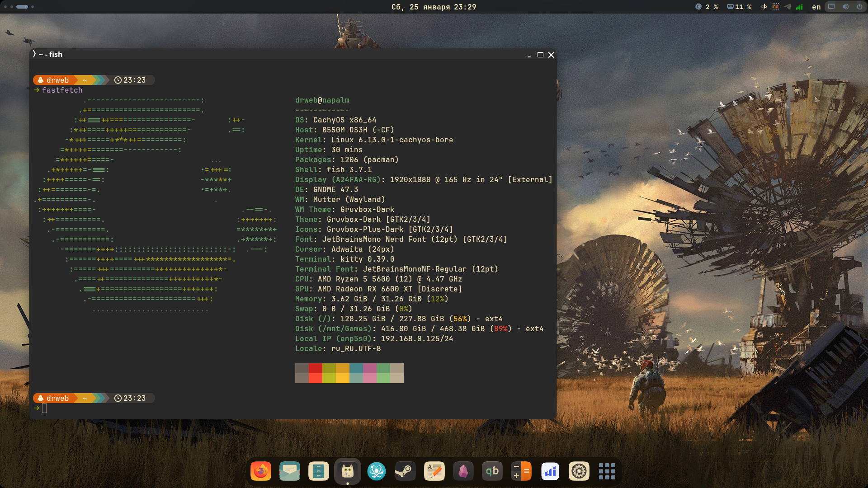Open the en keyboard layout menu

click(x=816, y=7)
